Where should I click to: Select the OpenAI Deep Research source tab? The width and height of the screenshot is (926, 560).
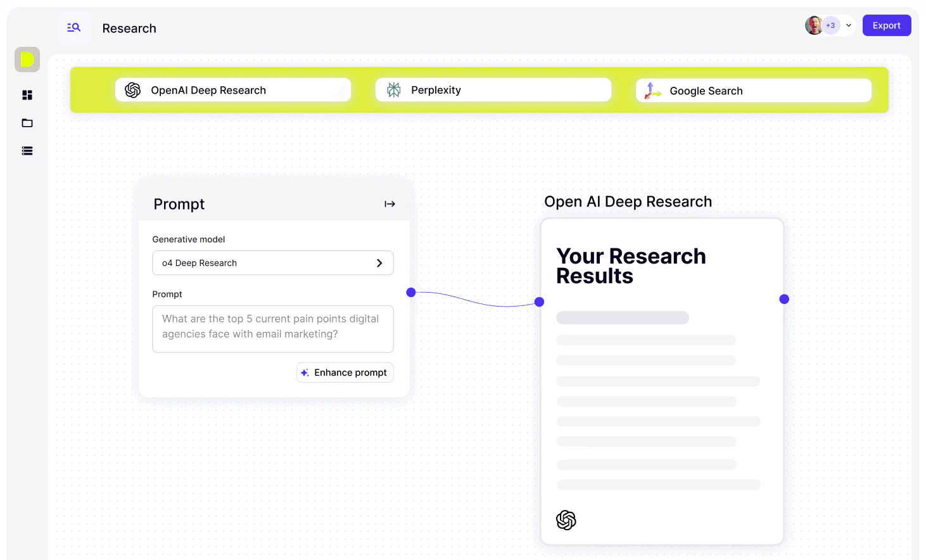coord(233,90)
